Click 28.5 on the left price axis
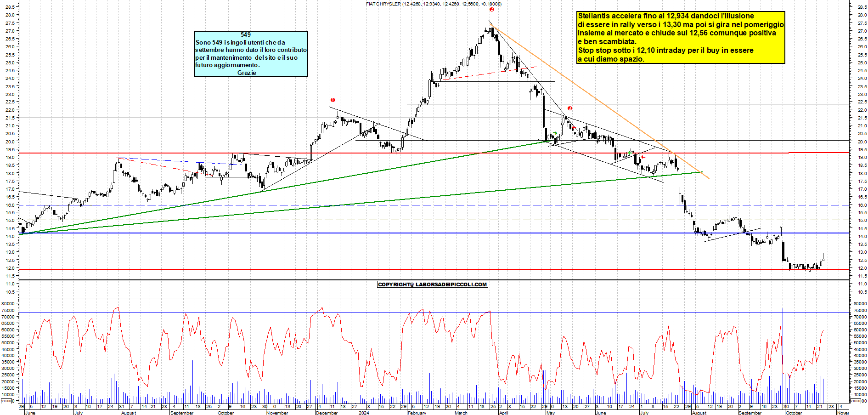This screenshot has width=868, height=415. (10, 7)
